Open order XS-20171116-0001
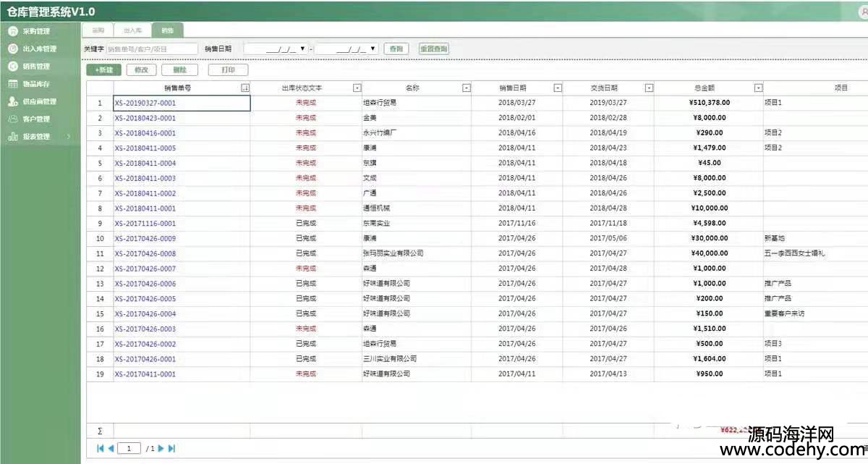Viewport: 868px width, 464px height. tap(145, 223)
